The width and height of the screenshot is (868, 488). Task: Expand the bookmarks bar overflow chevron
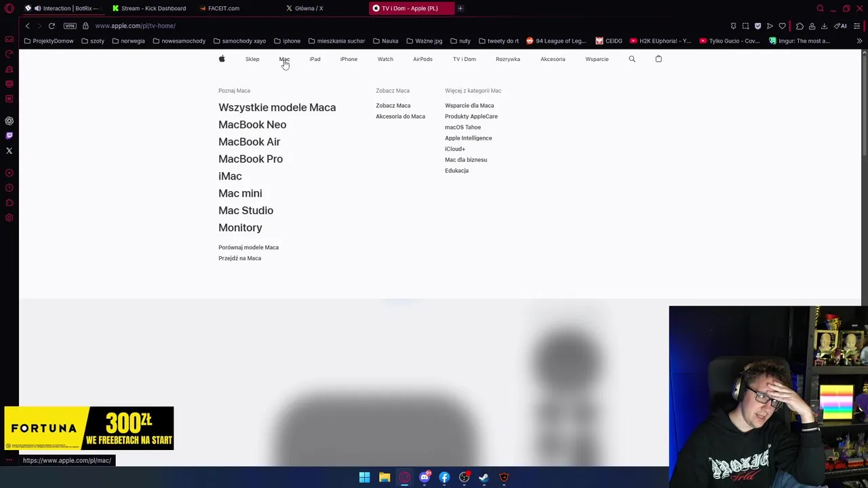pos(859,41)
